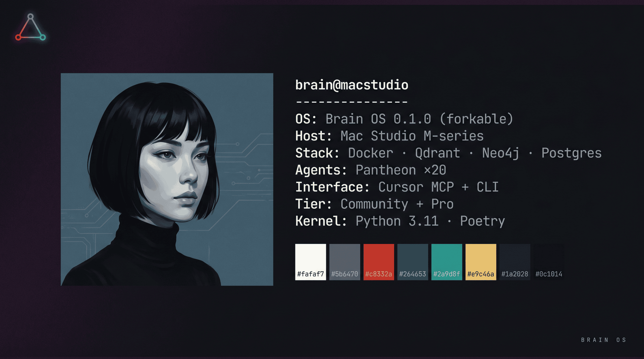Screen dimensions: 644x359
Task: Select the #c8332a red color swatch
Action: point(379,262)
